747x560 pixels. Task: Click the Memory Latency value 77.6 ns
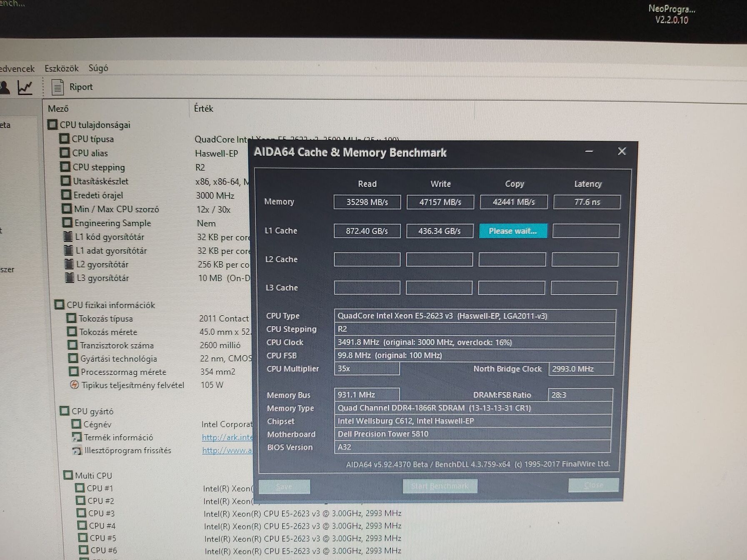587,202
